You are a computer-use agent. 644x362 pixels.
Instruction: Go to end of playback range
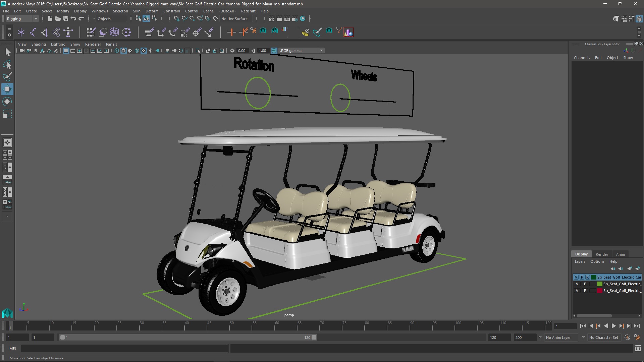coord(637,326)
